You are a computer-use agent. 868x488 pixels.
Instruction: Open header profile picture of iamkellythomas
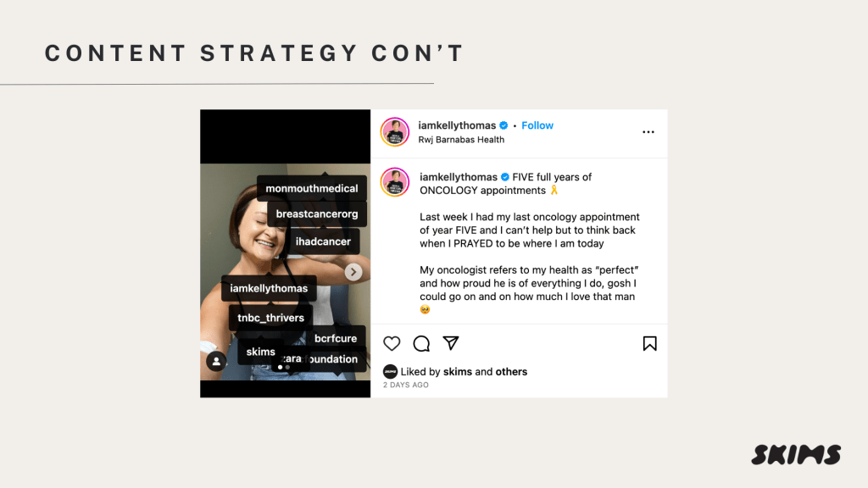click(x=395, y=132)
